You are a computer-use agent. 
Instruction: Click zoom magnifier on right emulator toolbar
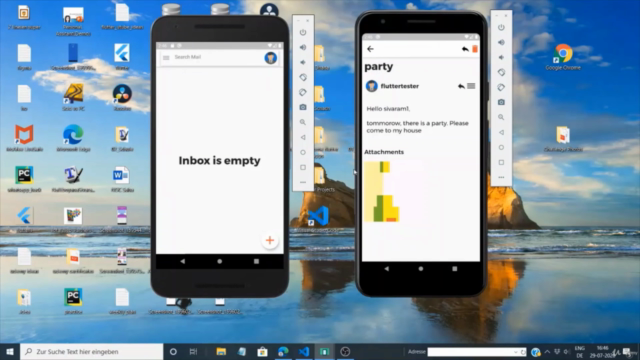(501, 117)
